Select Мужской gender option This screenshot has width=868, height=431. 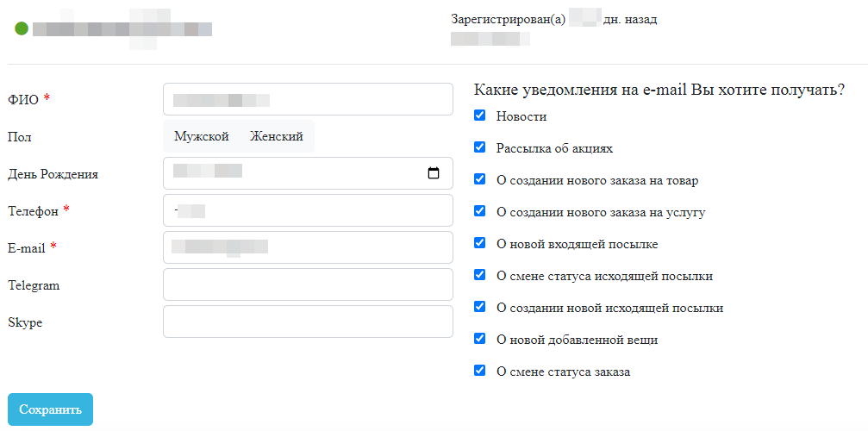point(201,136)
